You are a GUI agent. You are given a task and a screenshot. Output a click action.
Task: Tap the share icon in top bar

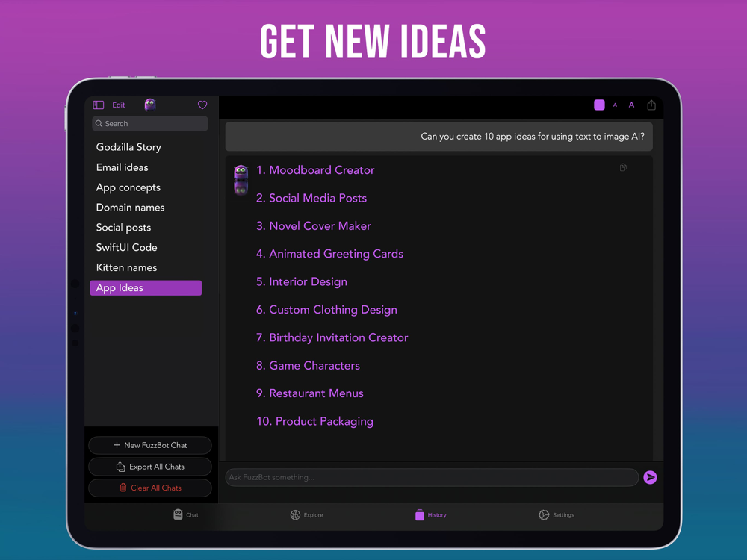[x=651, y=105]
